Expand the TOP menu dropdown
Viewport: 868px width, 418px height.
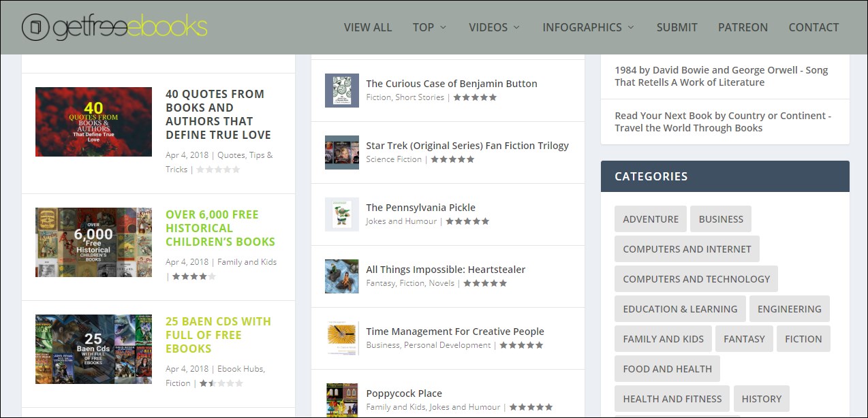tap(429, 27)
